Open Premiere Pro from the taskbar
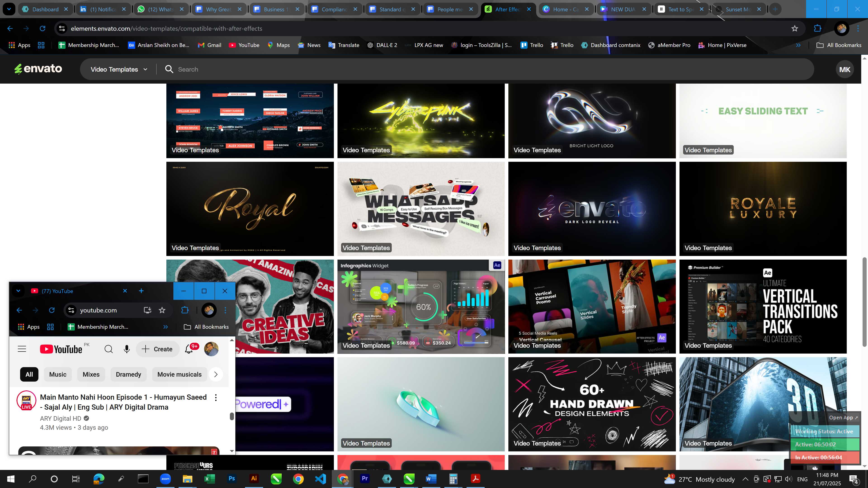 pyautogui.click(x=365, y=479)
